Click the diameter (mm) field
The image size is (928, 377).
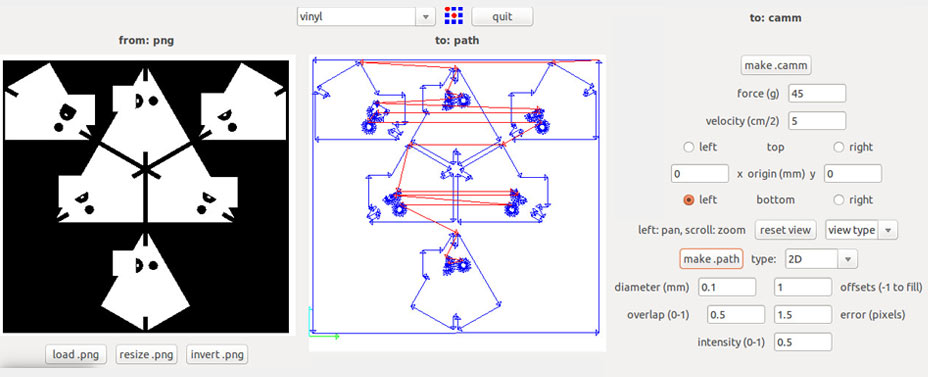[727, 287]
